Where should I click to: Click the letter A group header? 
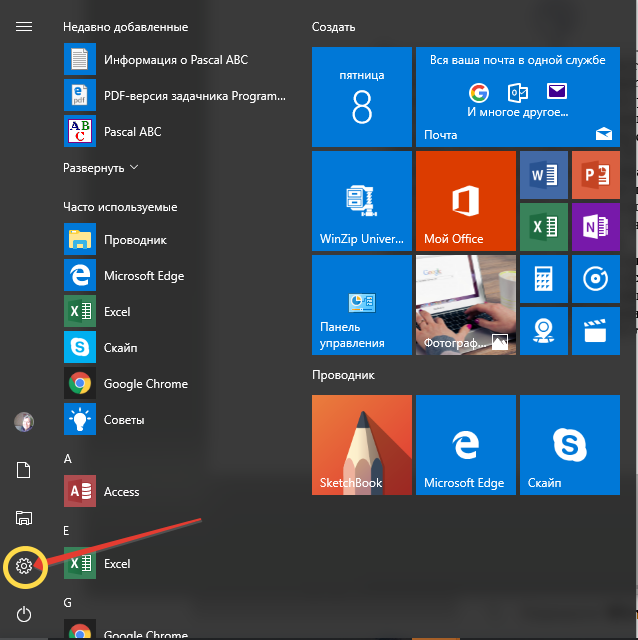(x=68, y=459)
